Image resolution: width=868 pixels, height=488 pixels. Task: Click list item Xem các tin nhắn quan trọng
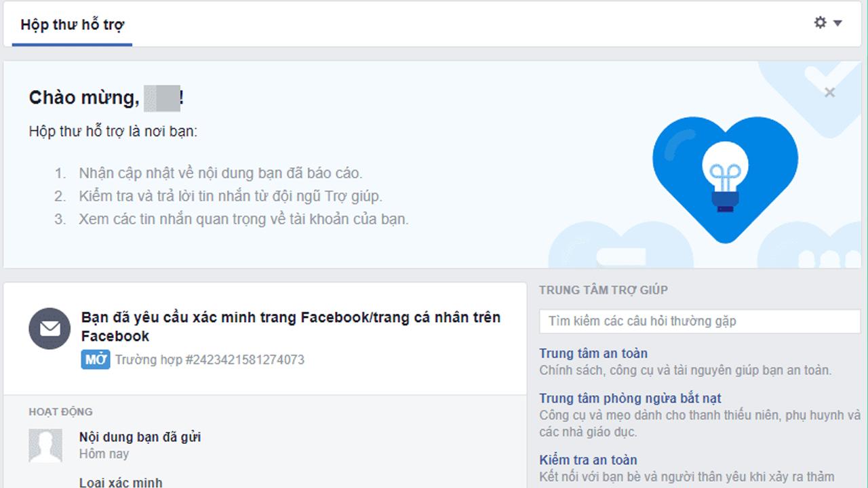click(243, 220)
